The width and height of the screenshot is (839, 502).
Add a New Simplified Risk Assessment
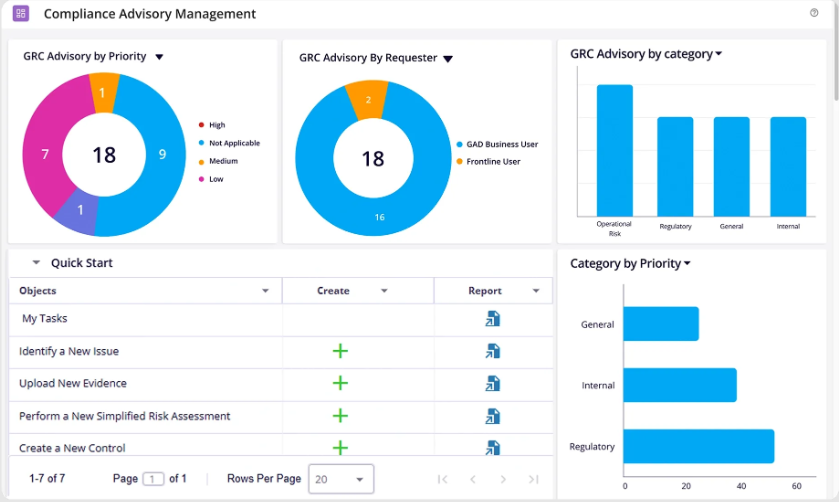click(x=340, y=415)
